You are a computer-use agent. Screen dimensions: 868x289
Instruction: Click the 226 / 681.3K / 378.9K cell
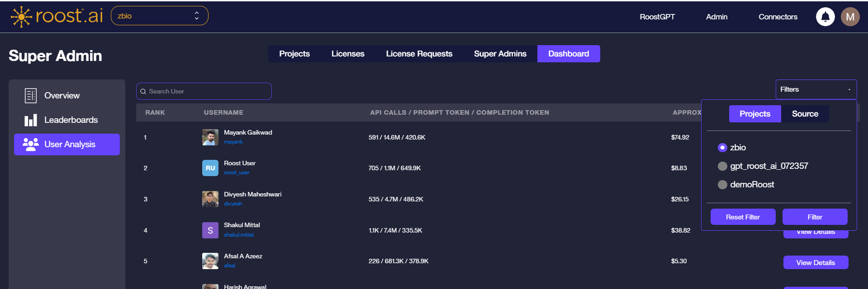[x=398, y=261]
